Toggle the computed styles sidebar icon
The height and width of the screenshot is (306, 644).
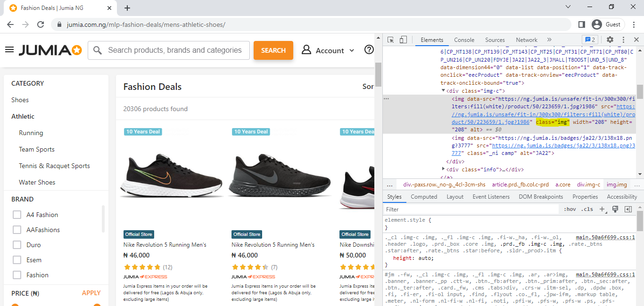628,209
